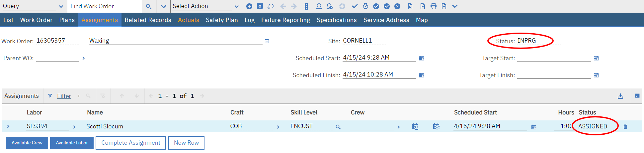Click the document icon left of printer
The height and width of the screenshot is (153, 644).
tap(423, 6)
